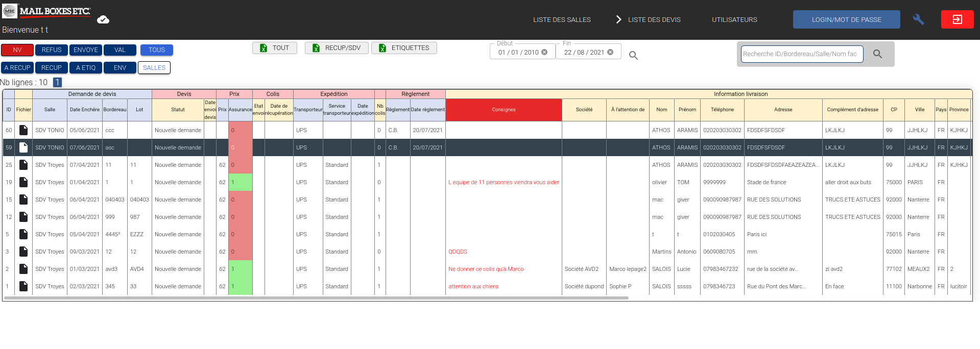Open the UTILISATEURS menu item
Image resolution: width=980 pixels, height=349 pixels.
point(734,20)
